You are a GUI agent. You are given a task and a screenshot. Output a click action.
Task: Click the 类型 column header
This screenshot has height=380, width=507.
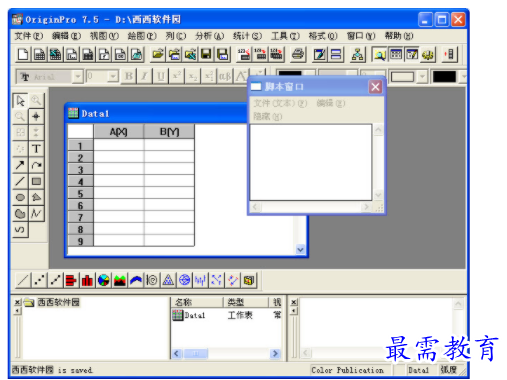(x=246, y=302)
